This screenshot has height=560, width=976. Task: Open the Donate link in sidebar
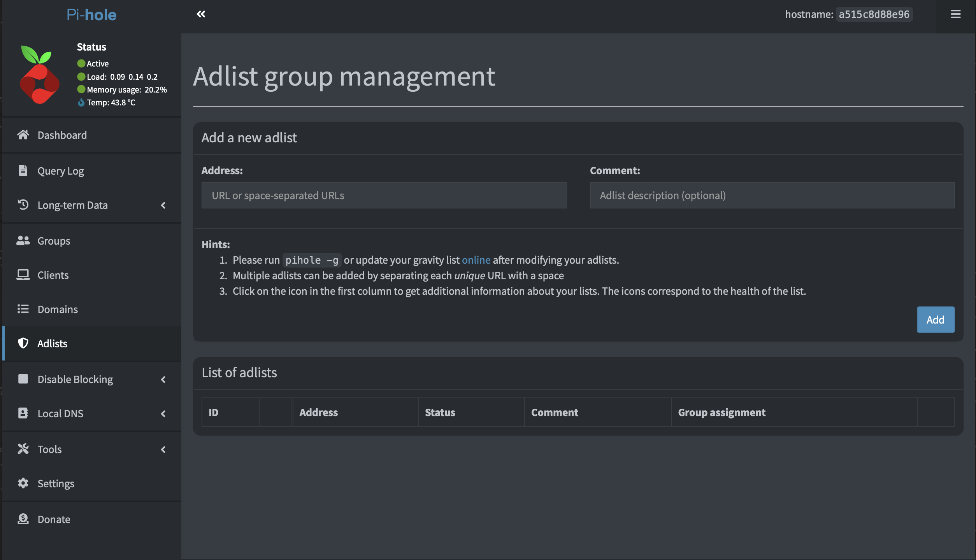pyautogui.click(x=92, y=519)
